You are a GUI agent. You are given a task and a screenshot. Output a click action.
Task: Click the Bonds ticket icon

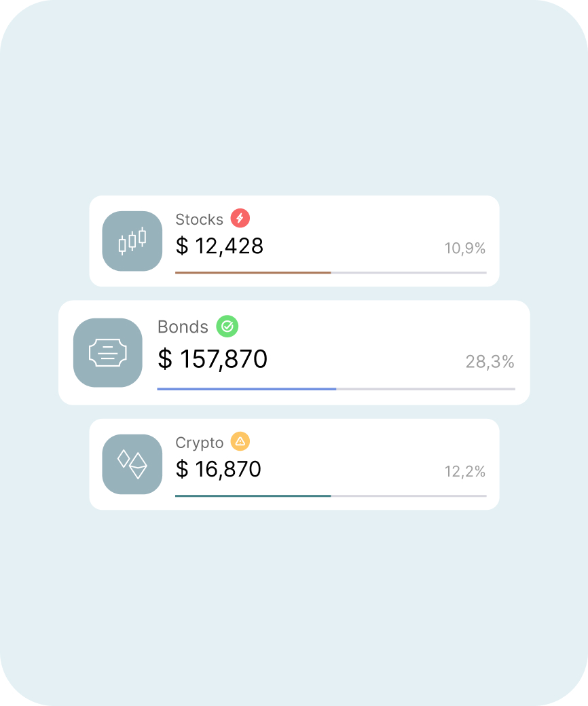[108, 352]
